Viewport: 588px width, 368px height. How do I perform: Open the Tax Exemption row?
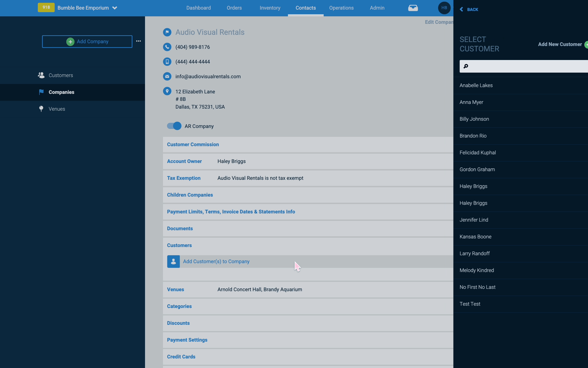click(308, 178)
